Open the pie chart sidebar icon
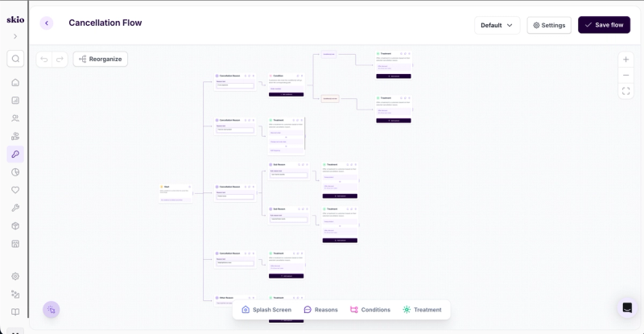Image resolution: width=644 pixels, height=334 pixels. pyautogui.click(x=15, y=172)
